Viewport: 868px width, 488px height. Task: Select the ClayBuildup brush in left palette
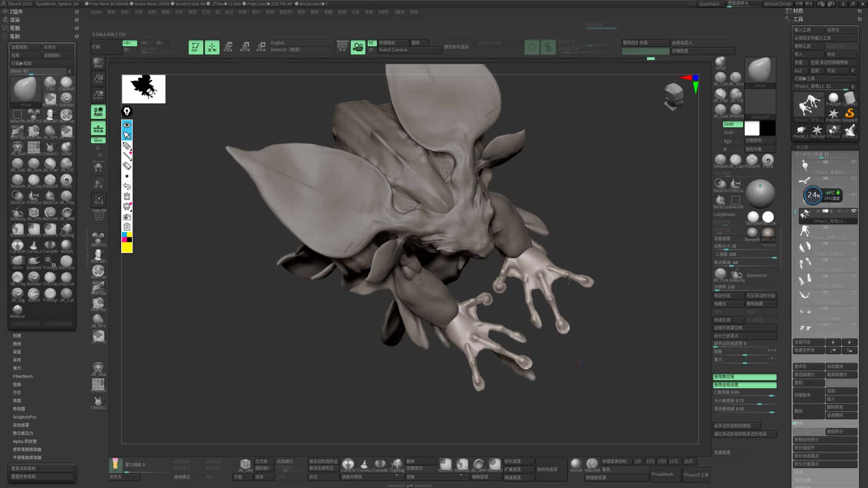[x=66, y=83]
